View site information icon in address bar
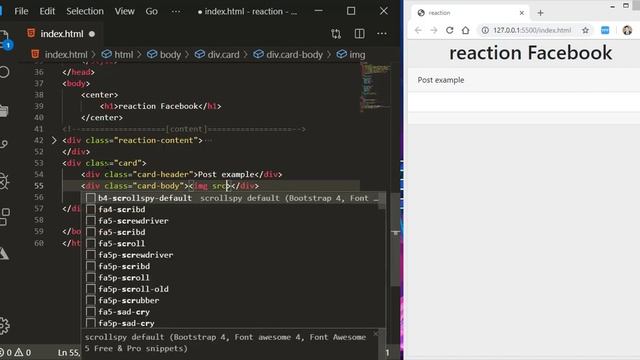640x360 pixels. click(485, 30)
